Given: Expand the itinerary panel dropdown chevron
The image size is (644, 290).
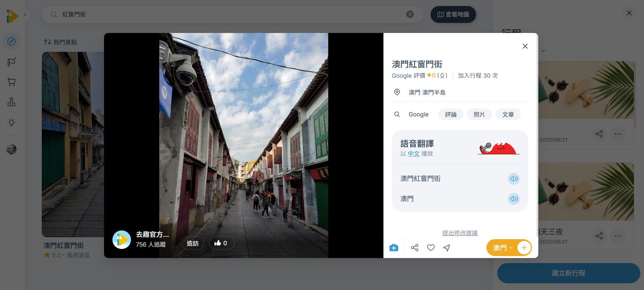Looking at the screenshot, I should pyautogui.click(x=543, y=51).
